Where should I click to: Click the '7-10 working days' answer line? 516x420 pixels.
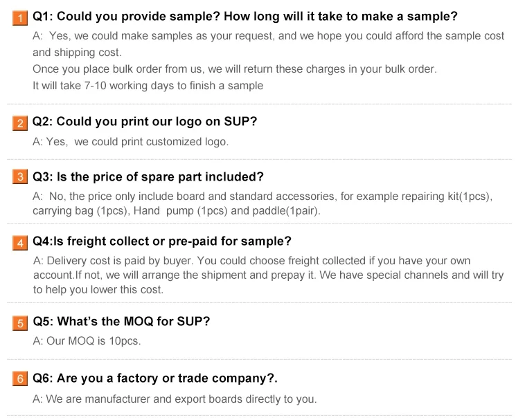[148, 86]
